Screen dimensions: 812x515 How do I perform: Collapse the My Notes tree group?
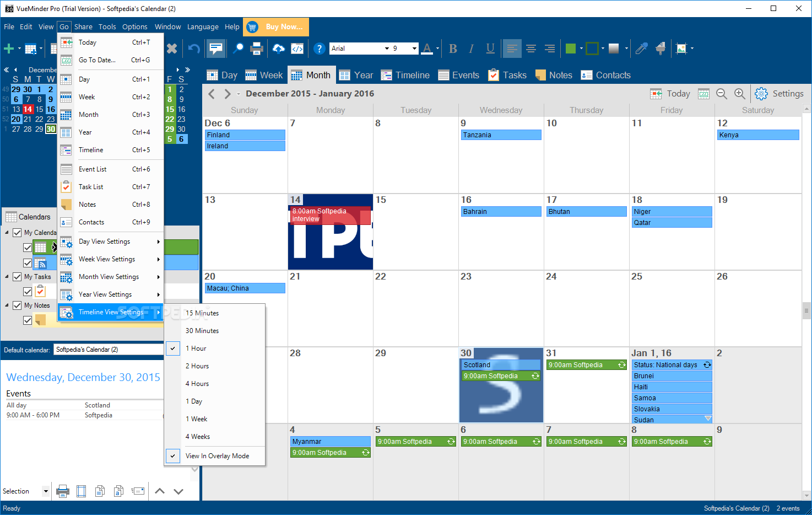point(7,305)
